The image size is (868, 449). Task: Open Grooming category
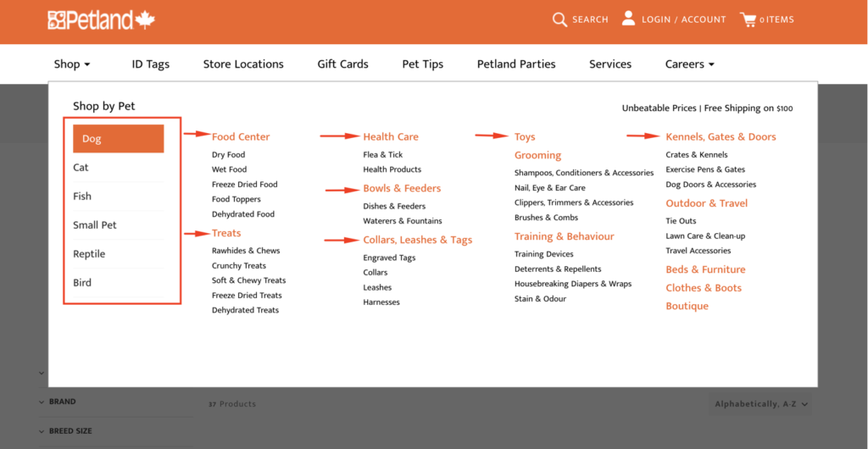pos(537,155)
